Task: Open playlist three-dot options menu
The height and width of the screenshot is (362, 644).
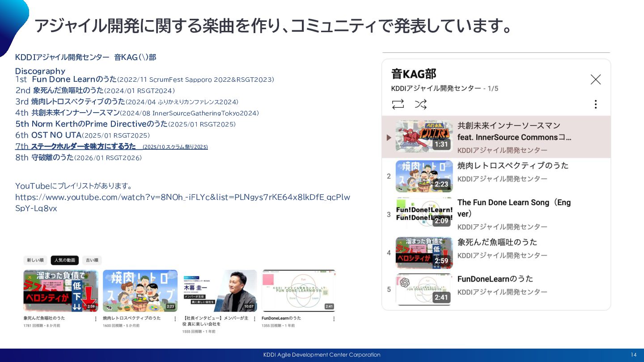Action: coord(595,105)
